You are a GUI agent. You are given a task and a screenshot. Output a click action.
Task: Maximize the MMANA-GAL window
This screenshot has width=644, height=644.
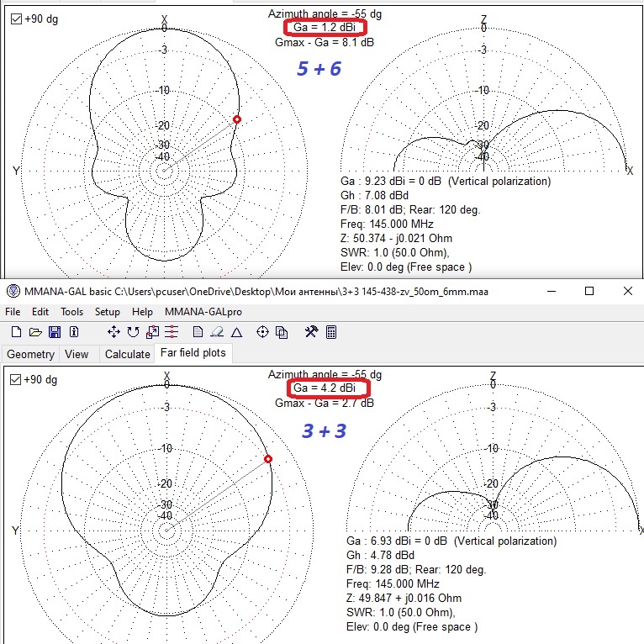[589, 291]
